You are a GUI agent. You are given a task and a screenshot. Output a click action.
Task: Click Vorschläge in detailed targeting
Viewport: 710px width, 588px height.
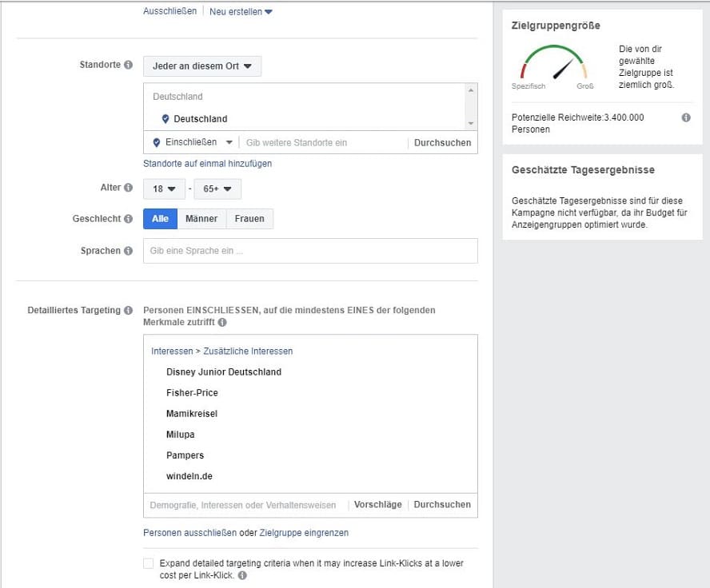pyautogui.click(x=377, y=505)
